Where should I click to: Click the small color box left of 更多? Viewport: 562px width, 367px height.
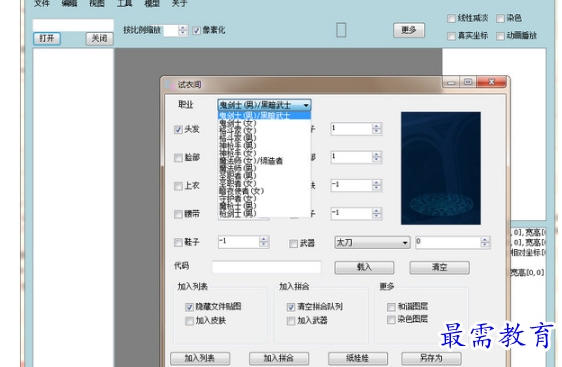[341, 30]
